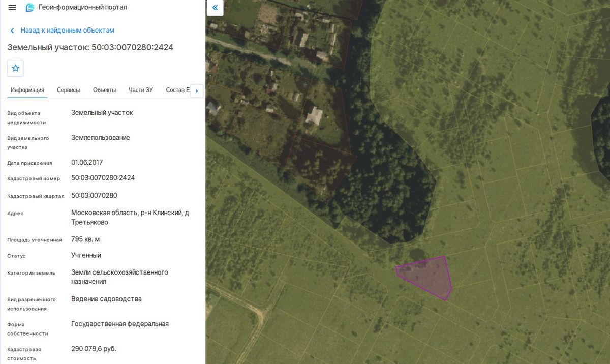Click the Статус field label
This screenshot has width=610, height=364.
[x=16, y=256]
